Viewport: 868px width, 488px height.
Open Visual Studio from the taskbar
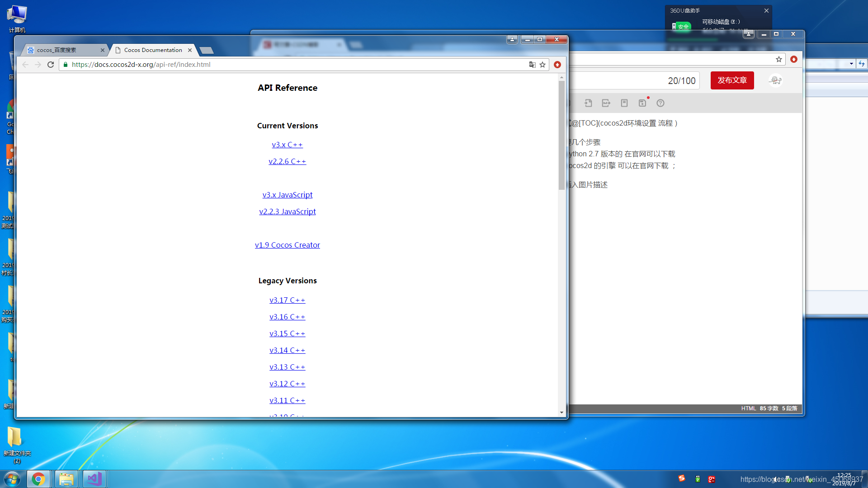tap(94, 479)
